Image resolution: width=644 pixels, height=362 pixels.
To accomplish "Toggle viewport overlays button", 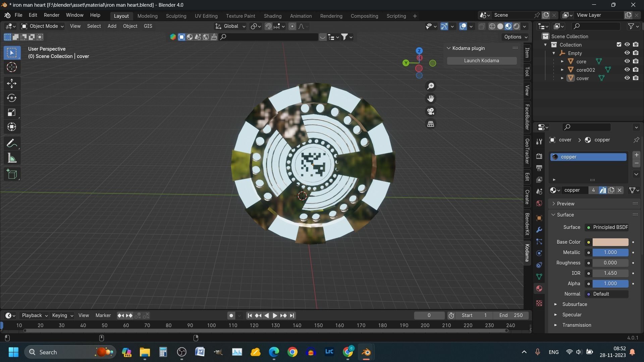I will click(463, 26).
